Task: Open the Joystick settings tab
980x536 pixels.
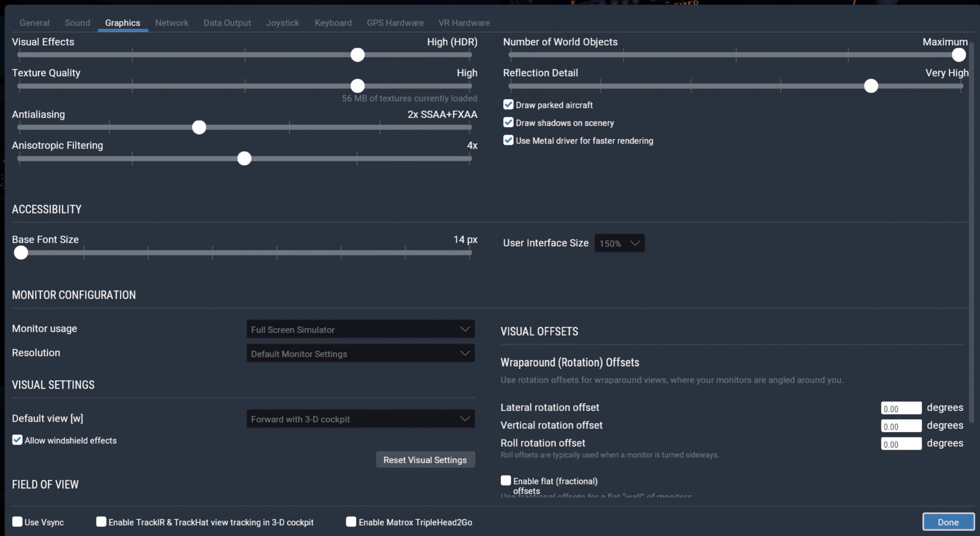Action: click(x=282, y=23)
